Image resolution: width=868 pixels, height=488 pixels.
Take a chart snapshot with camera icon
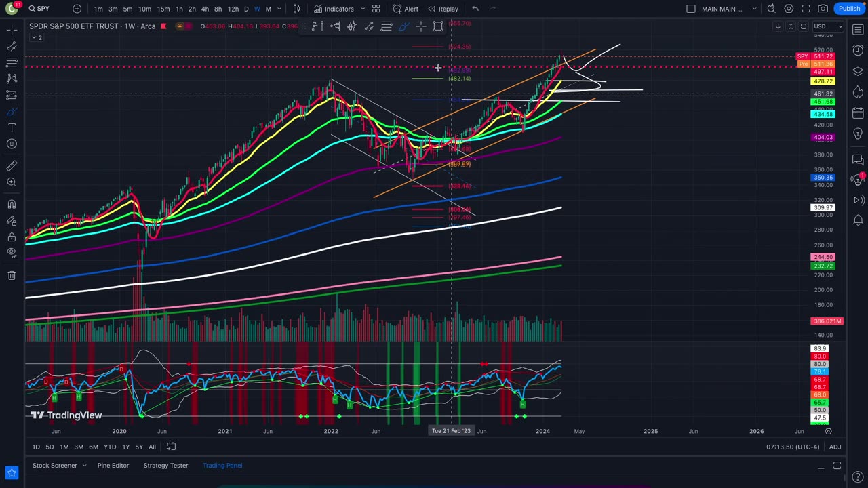823,9
